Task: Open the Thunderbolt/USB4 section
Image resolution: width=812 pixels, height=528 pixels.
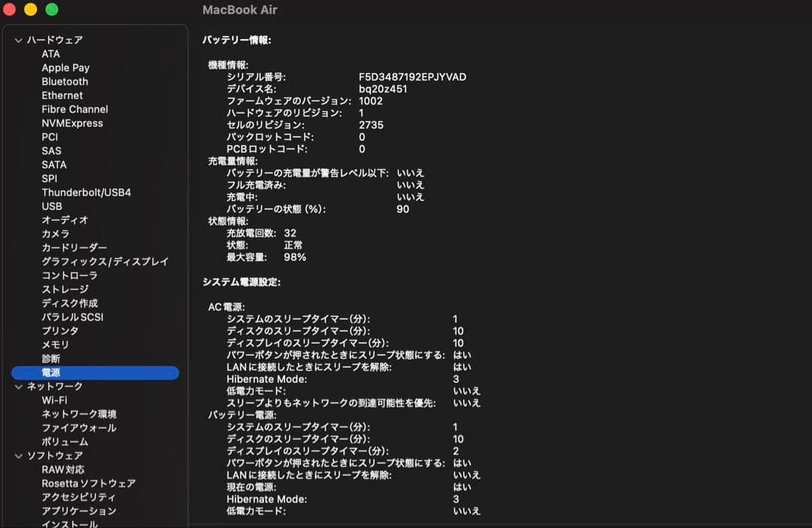Action: click(85, 192)
